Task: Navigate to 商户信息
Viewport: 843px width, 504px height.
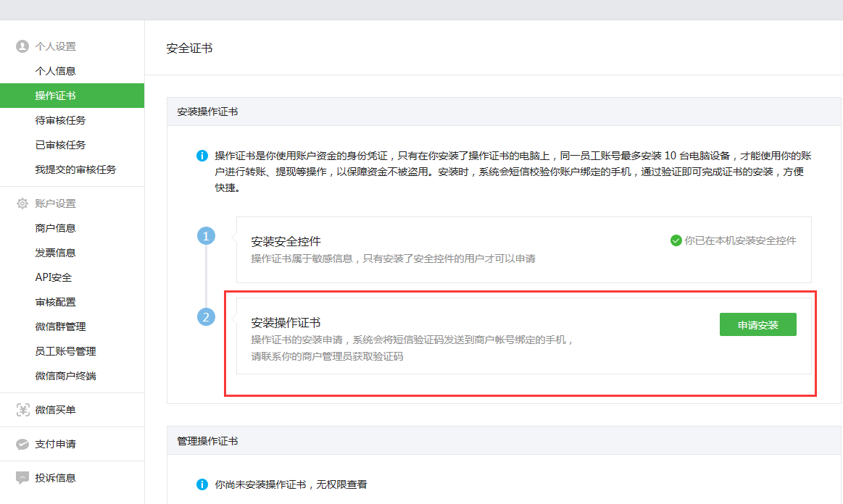Action: 56,228
